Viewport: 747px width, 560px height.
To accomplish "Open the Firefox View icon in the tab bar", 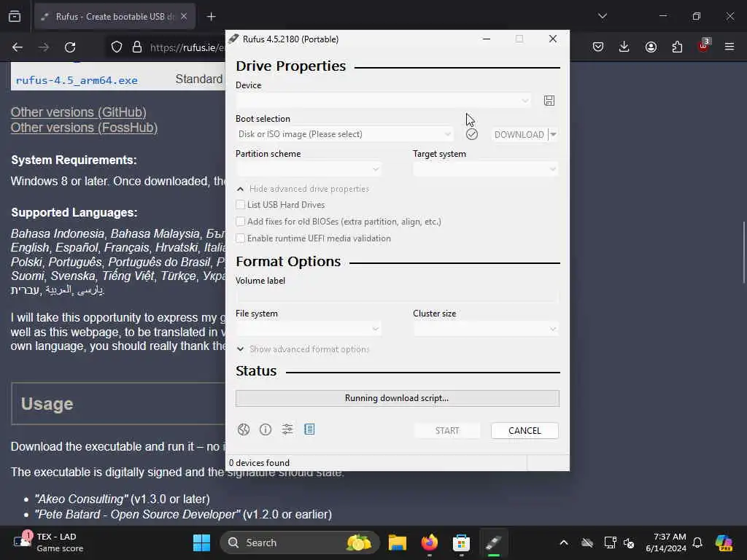I will tap(15, 16).
